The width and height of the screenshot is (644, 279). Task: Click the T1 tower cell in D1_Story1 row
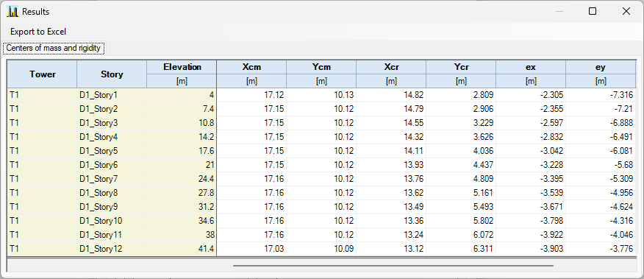43,95
